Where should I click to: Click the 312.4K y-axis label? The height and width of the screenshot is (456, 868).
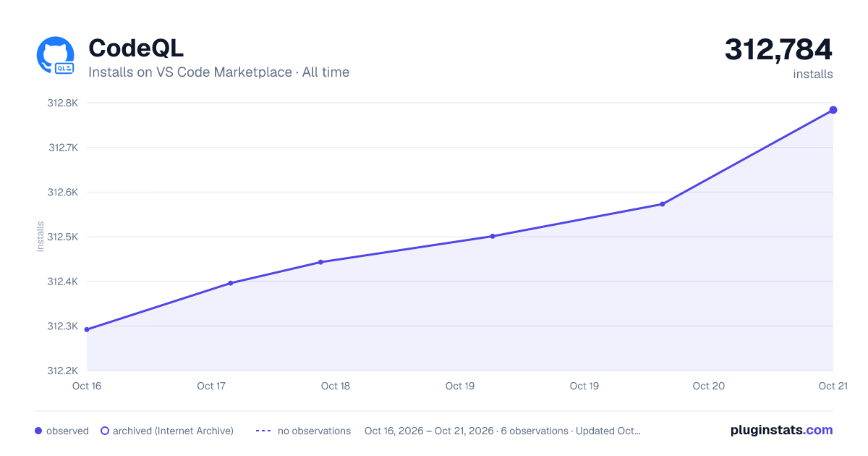pyautogui.click(x=63, y=282)
